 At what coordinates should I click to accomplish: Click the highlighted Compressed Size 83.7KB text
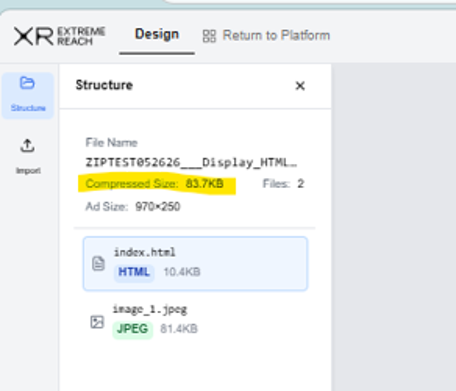pos(155,184)
